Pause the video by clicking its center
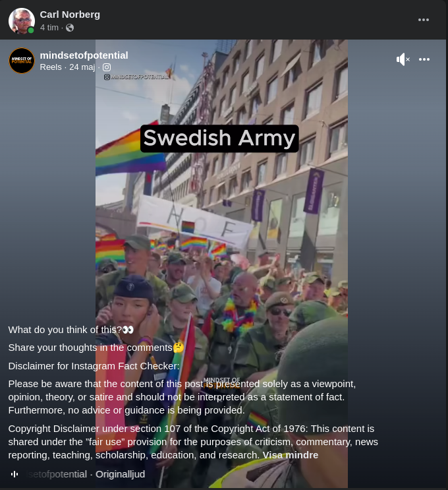The height and width of the screenshot is (490, 448). coord(221,263)
